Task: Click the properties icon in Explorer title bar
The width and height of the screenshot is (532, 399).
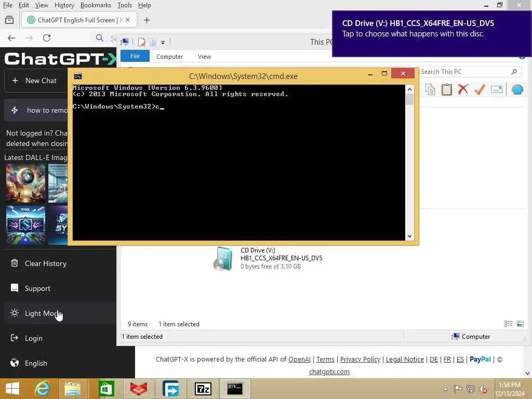Action: (x=142, y=42)
